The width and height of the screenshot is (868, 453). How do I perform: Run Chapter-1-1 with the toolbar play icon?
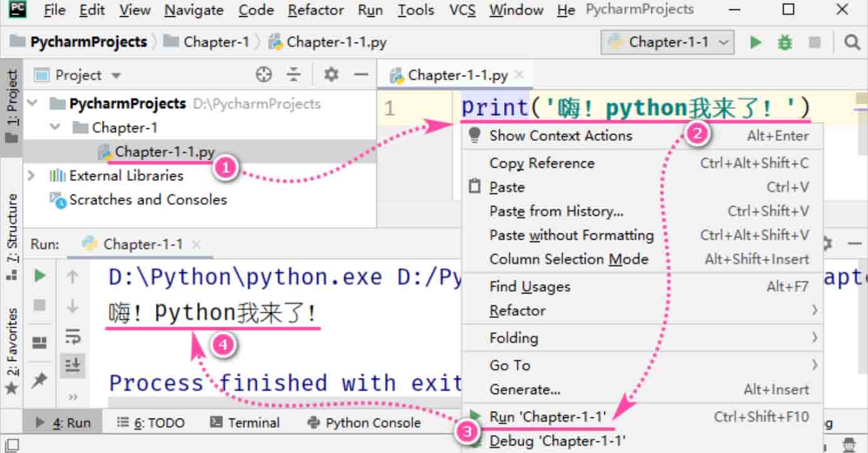(x=756, y=42)
